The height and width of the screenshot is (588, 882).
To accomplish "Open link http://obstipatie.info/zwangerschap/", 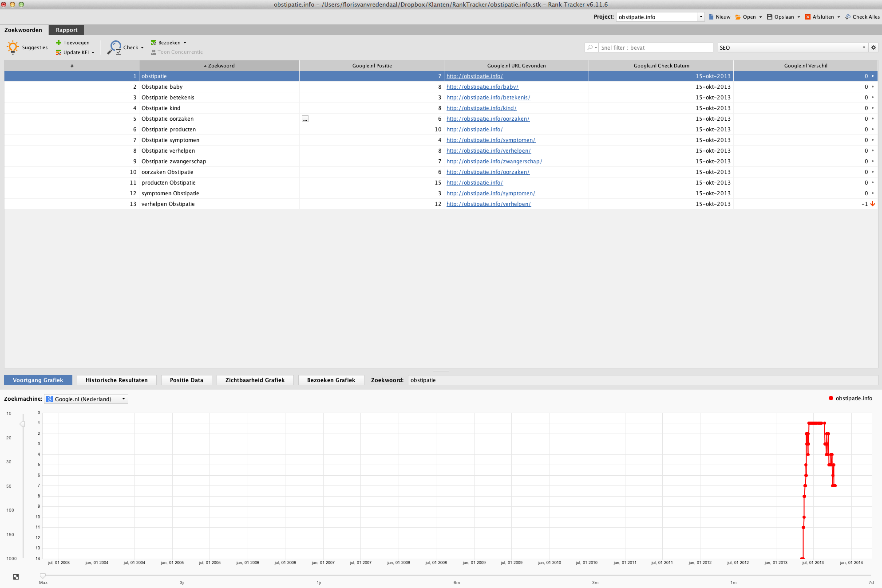I will [494, 162].
